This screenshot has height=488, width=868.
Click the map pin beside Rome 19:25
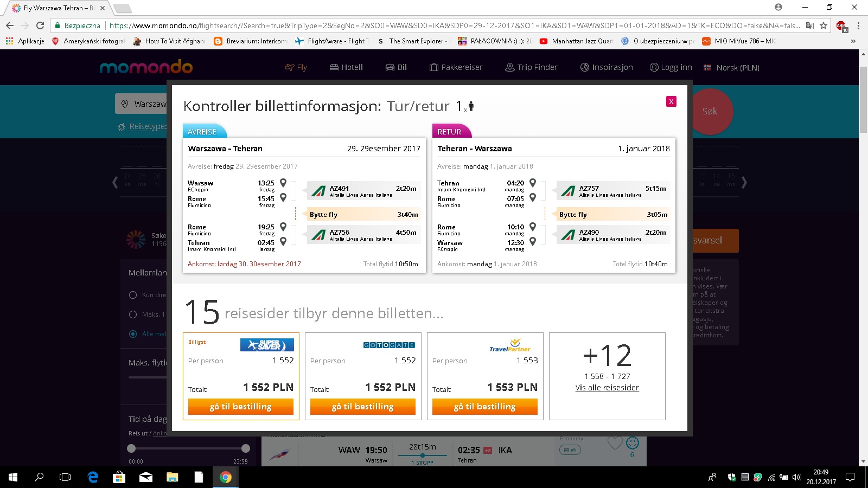[283, 227]
